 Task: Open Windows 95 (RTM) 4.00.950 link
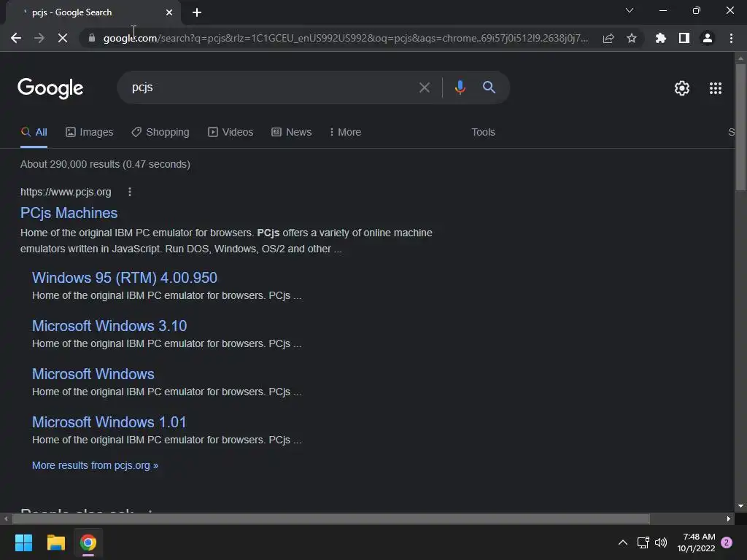(x=124, y=278)
